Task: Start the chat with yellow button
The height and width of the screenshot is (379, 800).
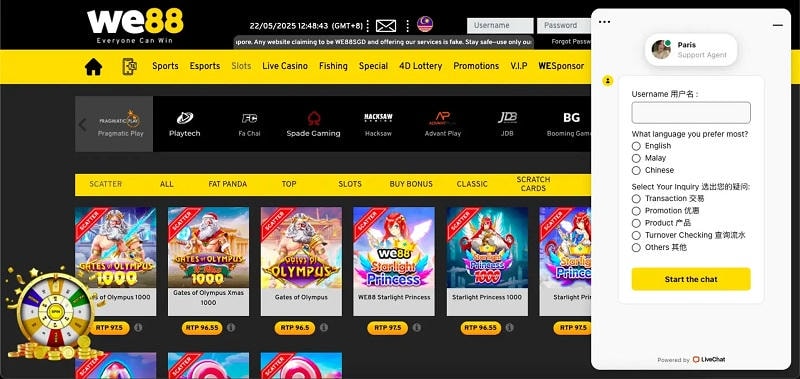Action: tap(691, 279)
